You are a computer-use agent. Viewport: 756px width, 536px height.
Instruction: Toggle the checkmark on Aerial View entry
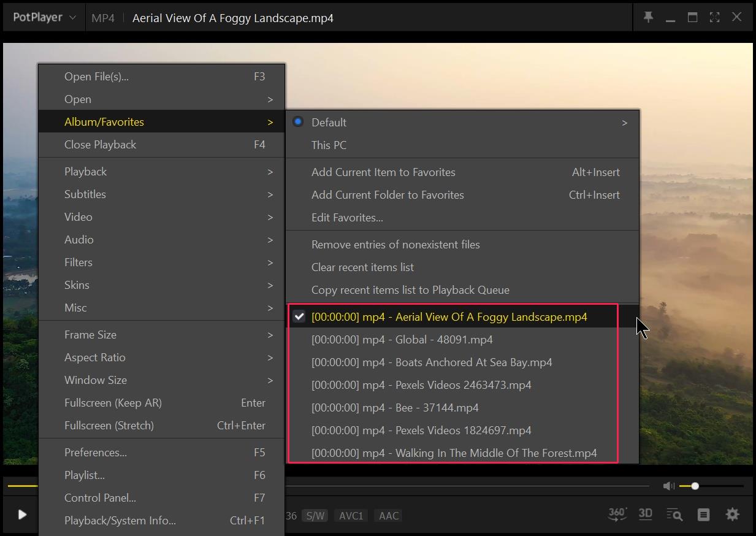point(300,316)
